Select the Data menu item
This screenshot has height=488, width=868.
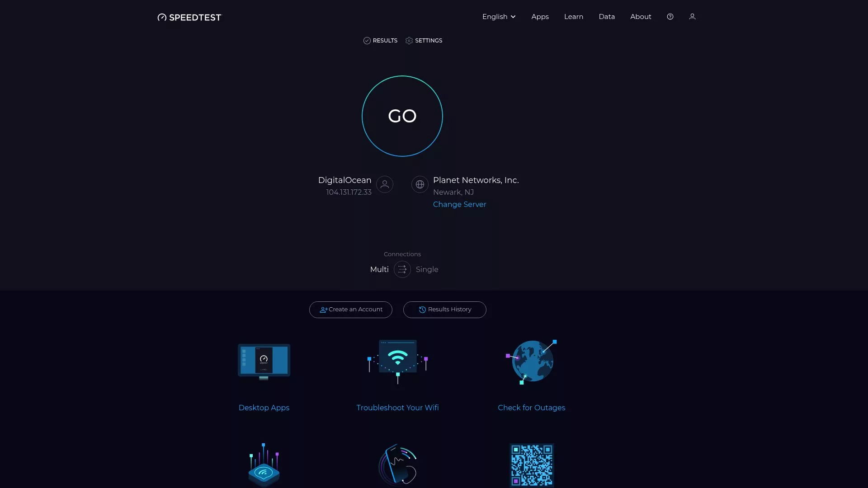(x=606, y=17)
